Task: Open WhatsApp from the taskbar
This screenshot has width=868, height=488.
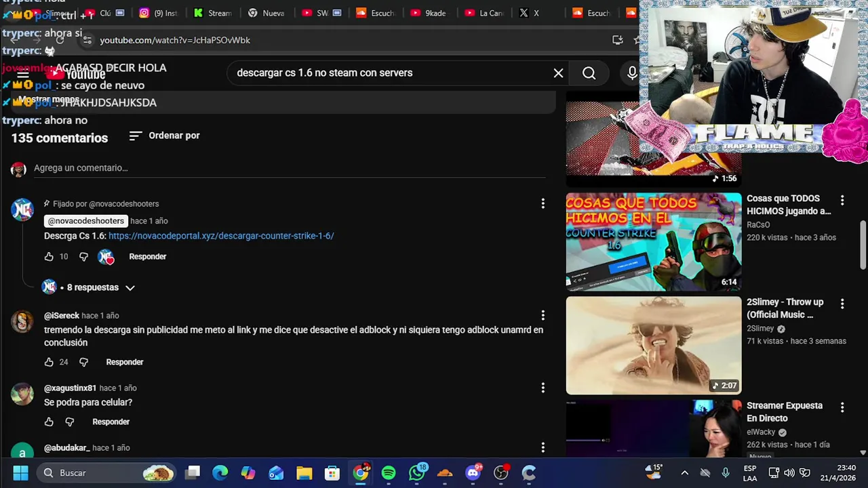Action: pyautogui.click(x=416, y=472)
